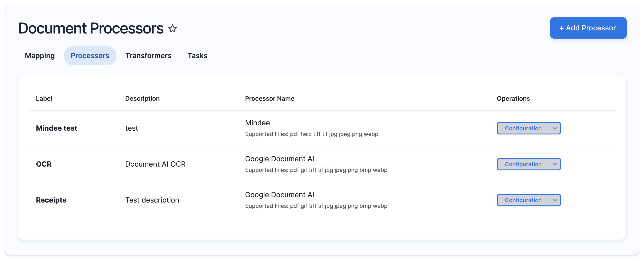
Task: Open the Mindee test Configuration dropdown arrow
Action: 554,128
